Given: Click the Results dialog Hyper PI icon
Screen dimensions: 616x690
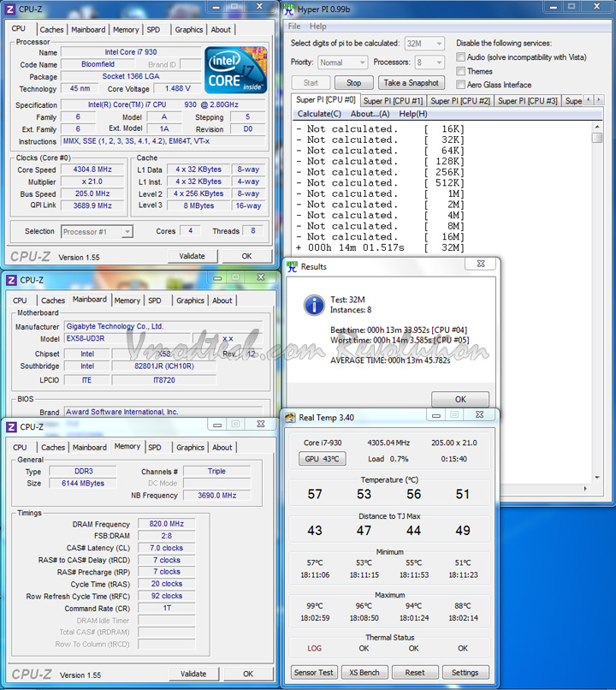Looking at the screenshot, I should point(292,266).
